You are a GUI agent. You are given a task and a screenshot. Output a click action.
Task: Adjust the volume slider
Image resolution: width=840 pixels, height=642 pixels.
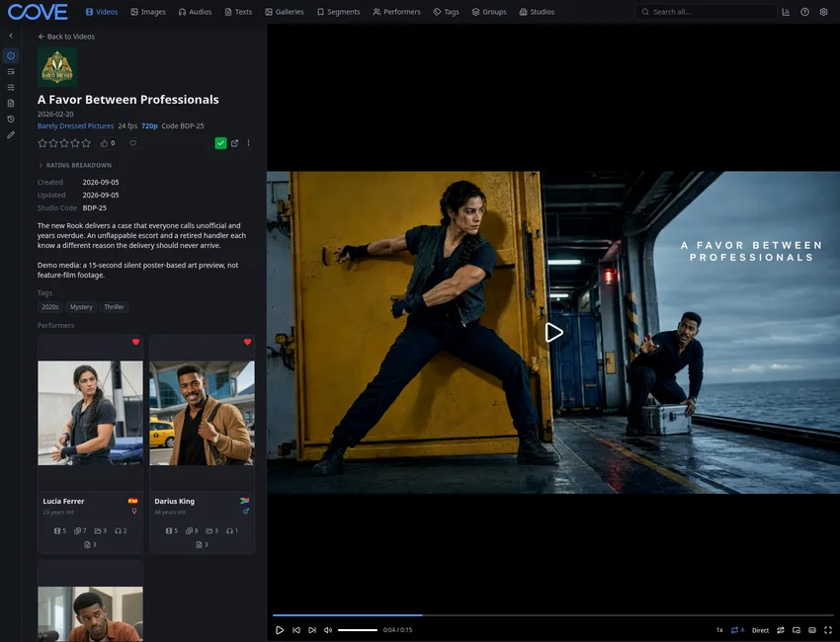tap(358, 630)
